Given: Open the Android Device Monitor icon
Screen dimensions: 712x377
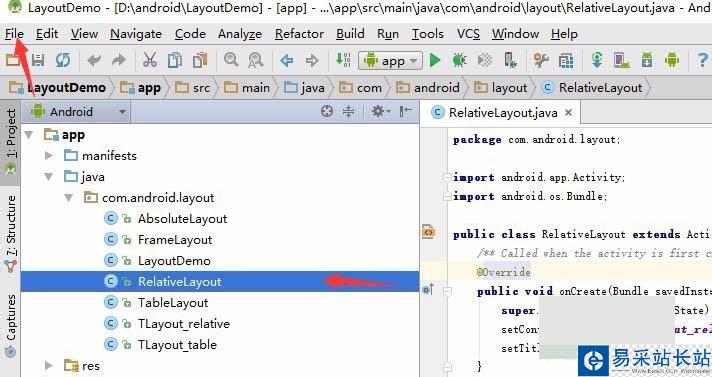Looking at the screenshot, I should (672, 60).
